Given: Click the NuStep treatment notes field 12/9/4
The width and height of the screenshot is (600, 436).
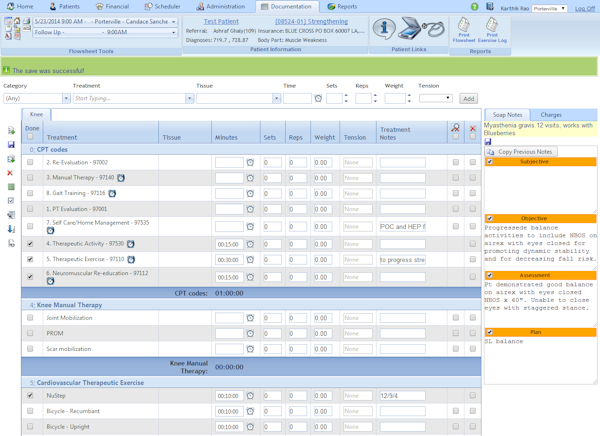Looking at the screenshot, I should coord(403,396).
